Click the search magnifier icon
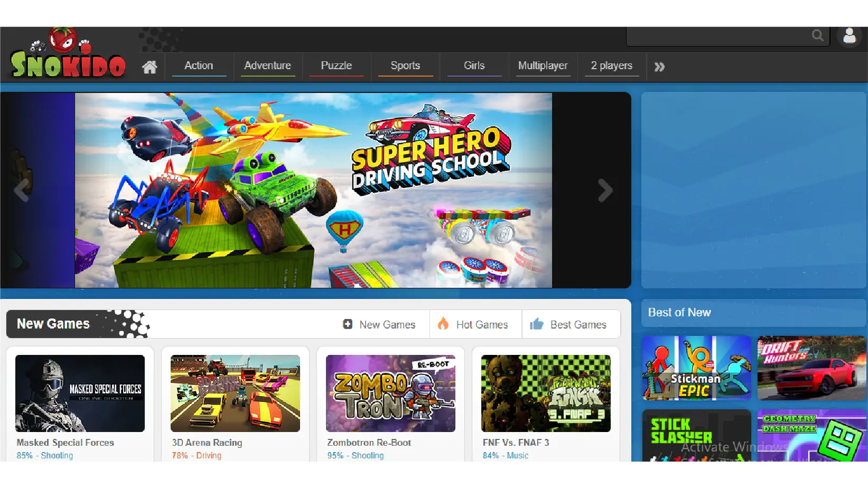Image resolution: width=868 pixels, height=488 pixels. [x=818, y=35]
